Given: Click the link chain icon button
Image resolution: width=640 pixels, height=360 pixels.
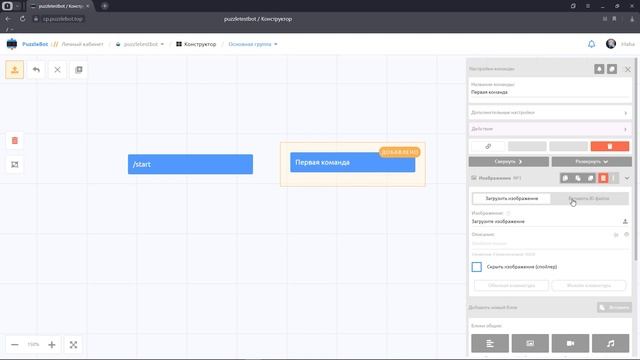Looking at the screenshot, I should [488, 146].
